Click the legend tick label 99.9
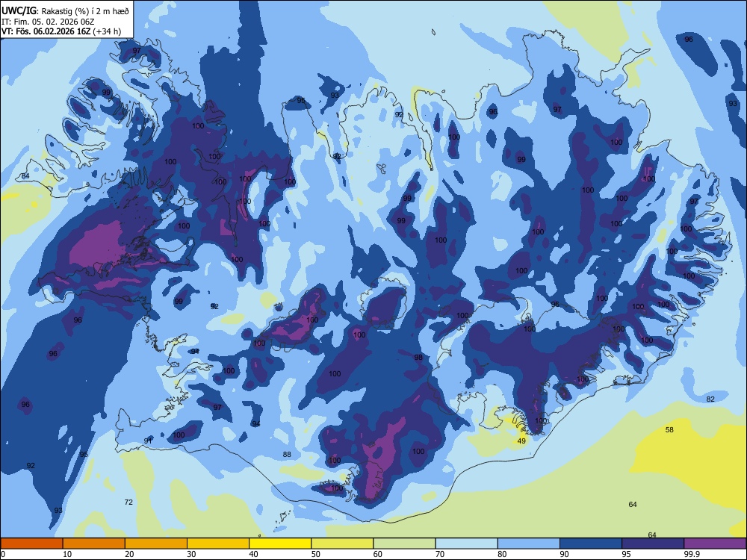The image size is (747, 560). (692, 554)
